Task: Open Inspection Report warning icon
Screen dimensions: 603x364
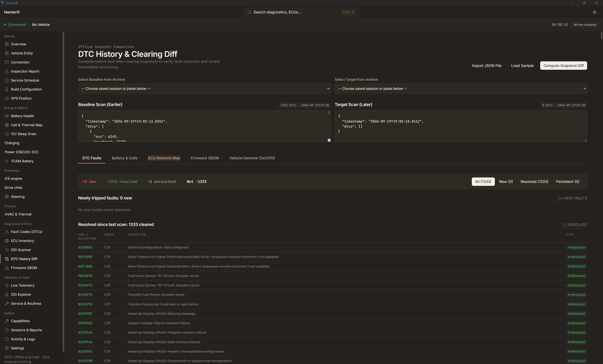Action: (x=7, y=71)
